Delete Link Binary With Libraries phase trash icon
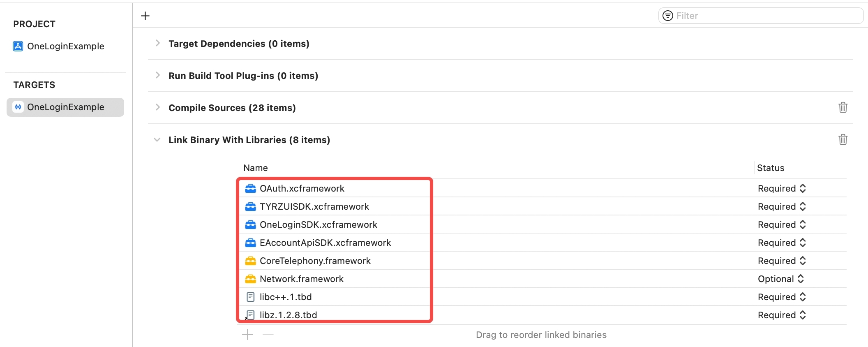868x347 pixels. pyautogui.click(x=843, y=139)
